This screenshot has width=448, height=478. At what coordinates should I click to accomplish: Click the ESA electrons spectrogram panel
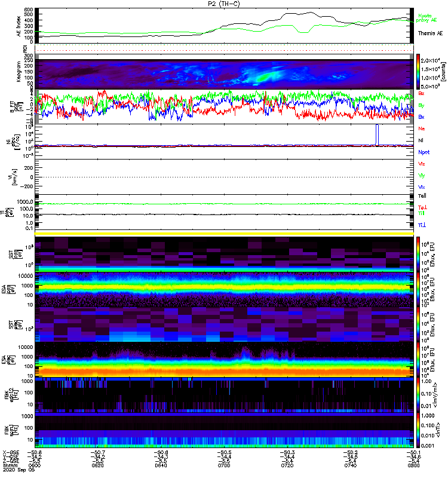(x=224, y=360)
